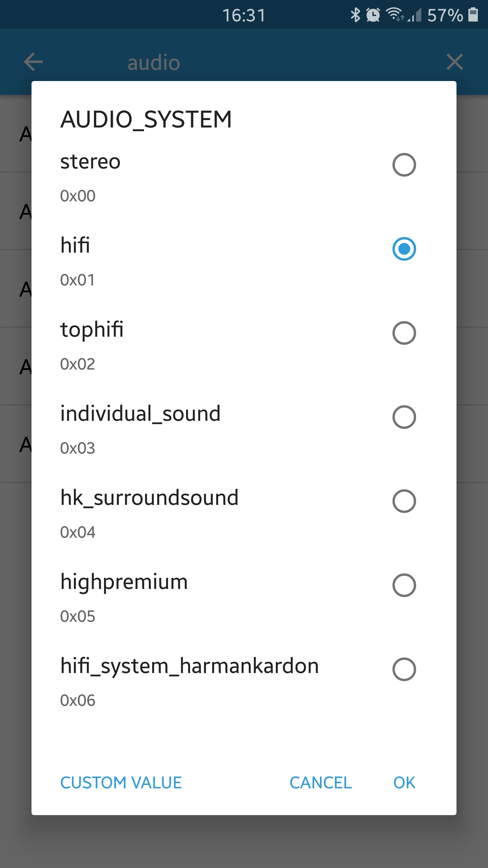This screenshot has width=488, height=868.
Task: Tap the battery status icon
Action: (473, 15)
